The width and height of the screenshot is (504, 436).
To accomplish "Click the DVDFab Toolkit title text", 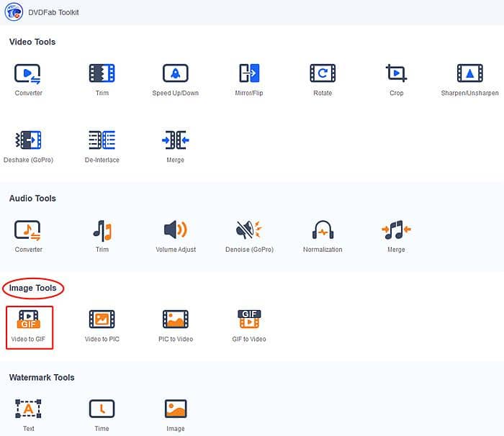I will (x=53, y=12).
